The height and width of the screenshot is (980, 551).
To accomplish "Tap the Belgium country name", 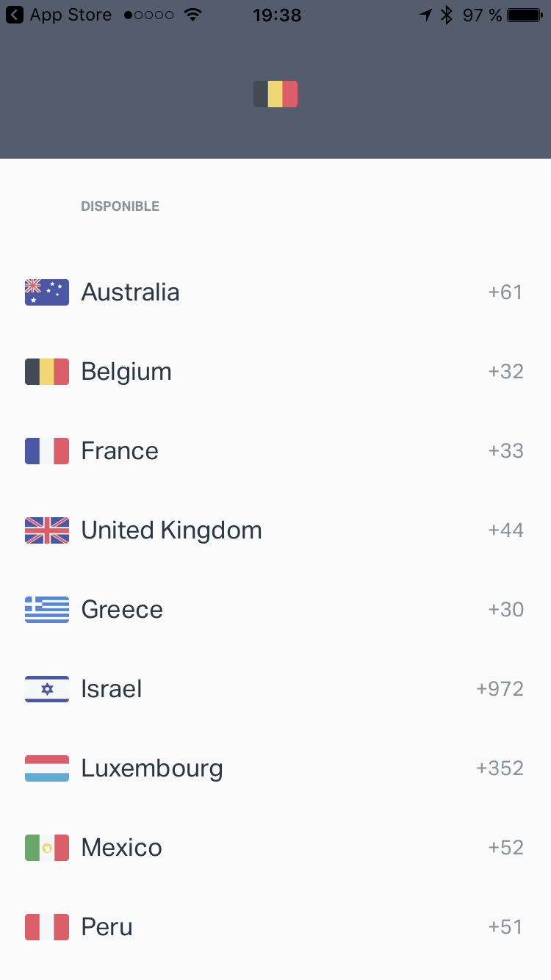I will coord(126,372).
